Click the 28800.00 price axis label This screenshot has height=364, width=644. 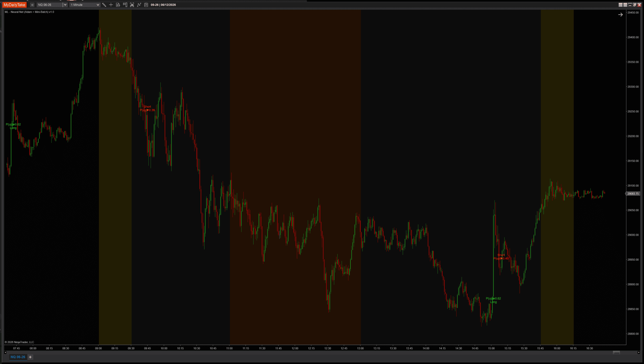[633, 334]
